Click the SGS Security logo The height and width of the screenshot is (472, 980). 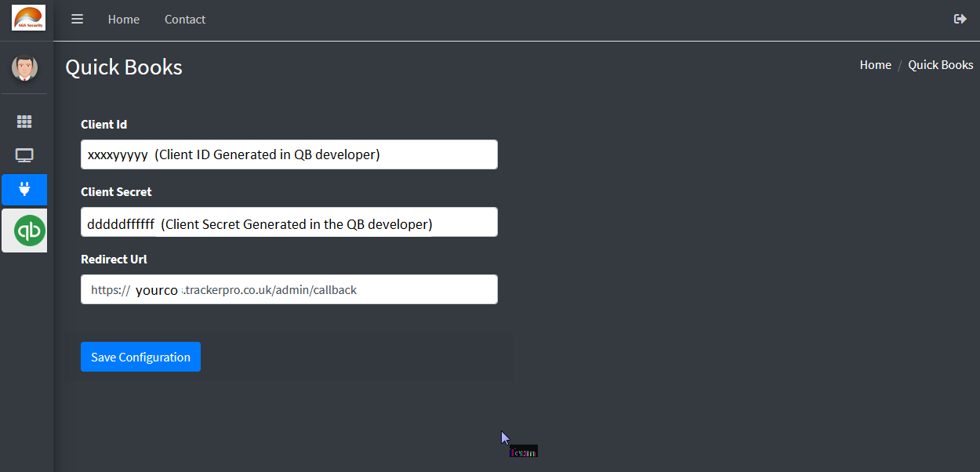[x=28, y=17]
